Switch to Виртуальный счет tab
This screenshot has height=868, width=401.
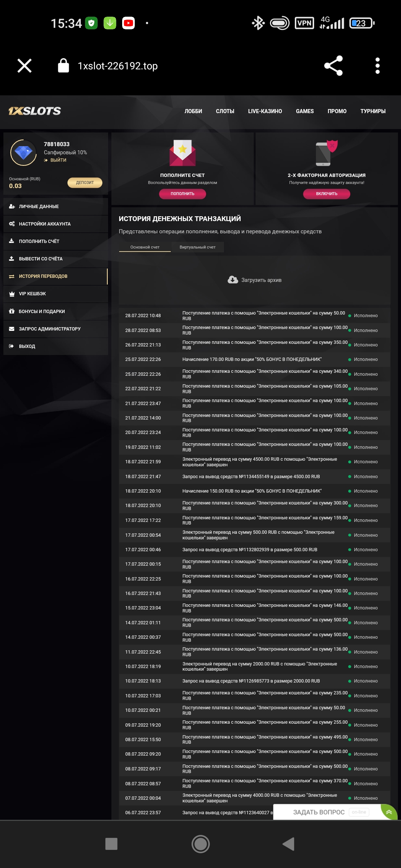coord(198,247)
